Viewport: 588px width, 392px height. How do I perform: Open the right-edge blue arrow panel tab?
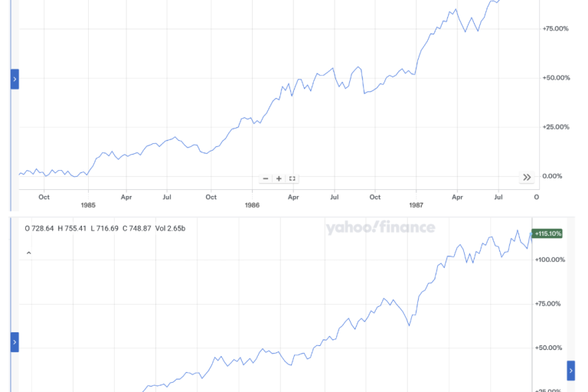pyautogui.click(x=570, y=371)
